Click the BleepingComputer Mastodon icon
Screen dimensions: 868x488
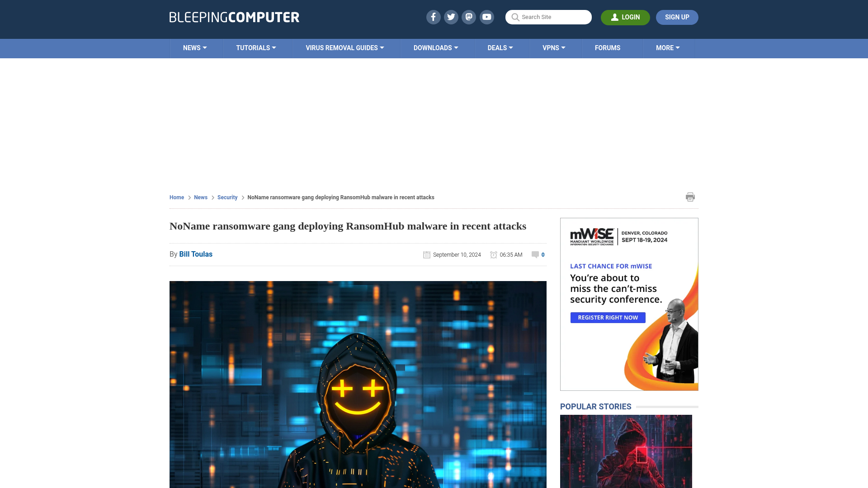pyautogui.click(x=468, y=17)
